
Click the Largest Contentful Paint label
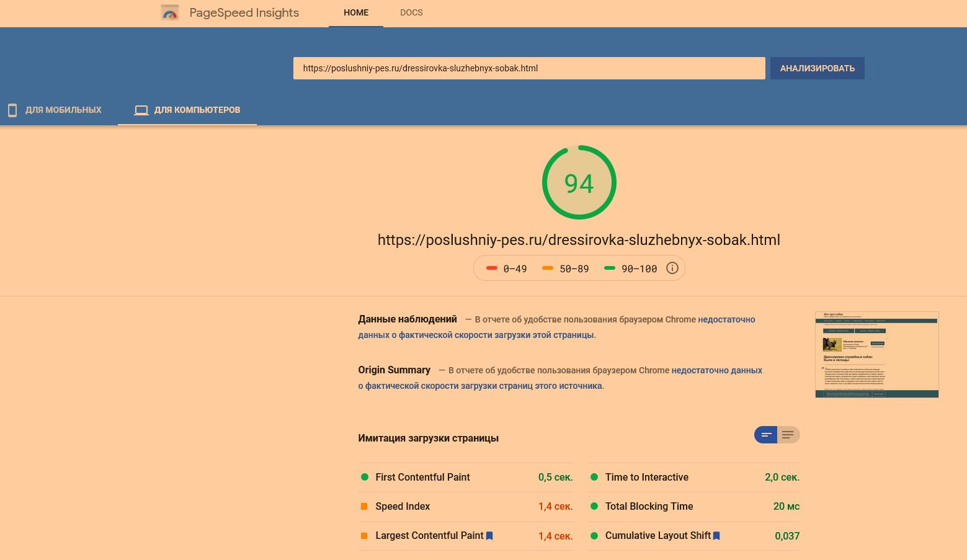pyautogui.click(x=429, y=536)
